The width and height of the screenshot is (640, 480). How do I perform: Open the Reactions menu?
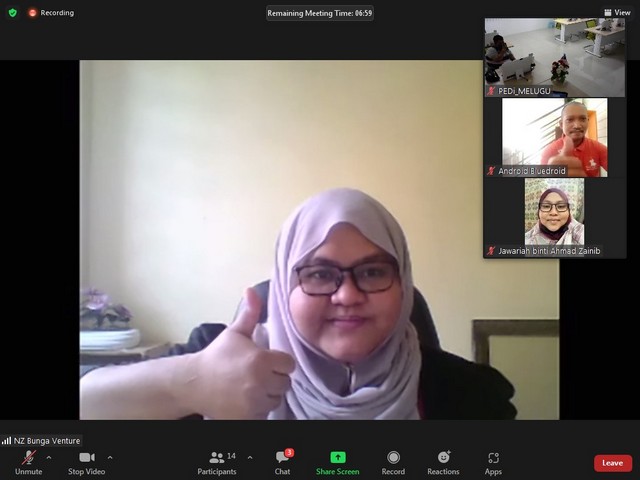click(x=443, y=462)
